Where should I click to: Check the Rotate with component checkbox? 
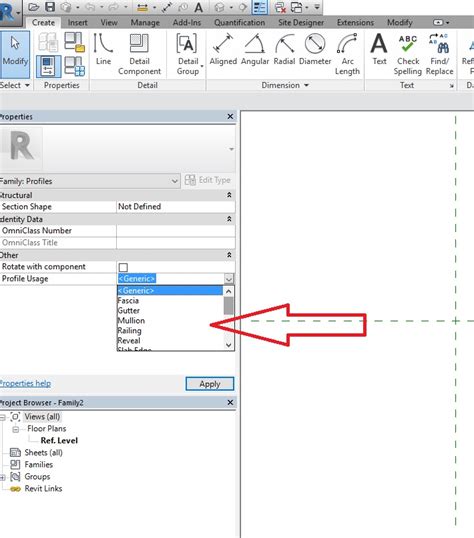click(x=123, y=267)
